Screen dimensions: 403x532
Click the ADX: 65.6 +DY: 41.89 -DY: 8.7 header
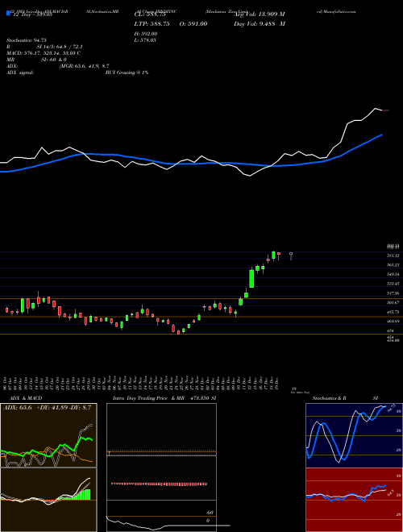48,408
